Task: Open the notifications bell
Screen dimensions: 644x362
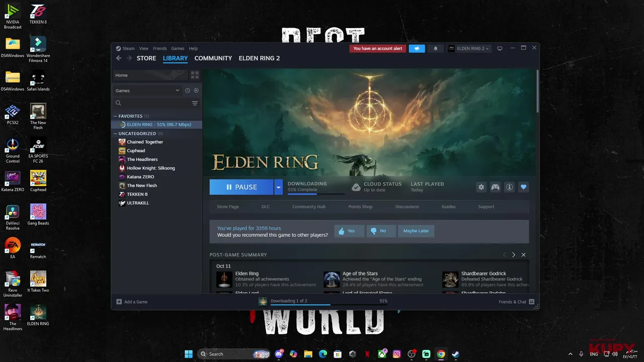Action: tap(436, 48)
